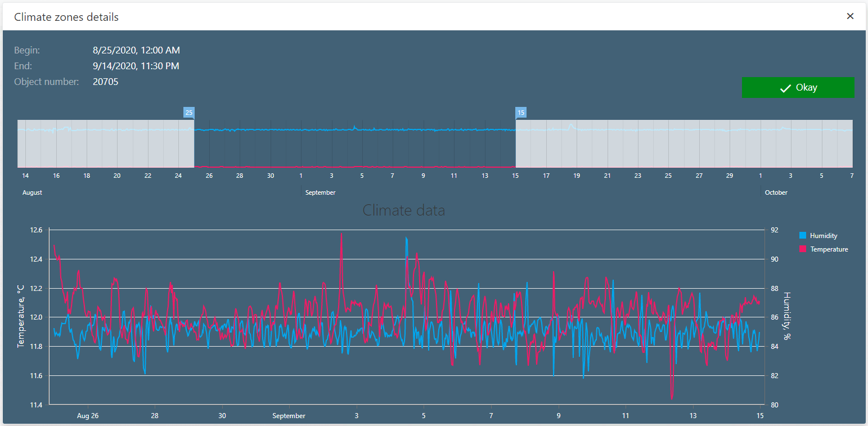
Task: Click the Temperature line in the navigator strip
Action: (x=354, y=167)
